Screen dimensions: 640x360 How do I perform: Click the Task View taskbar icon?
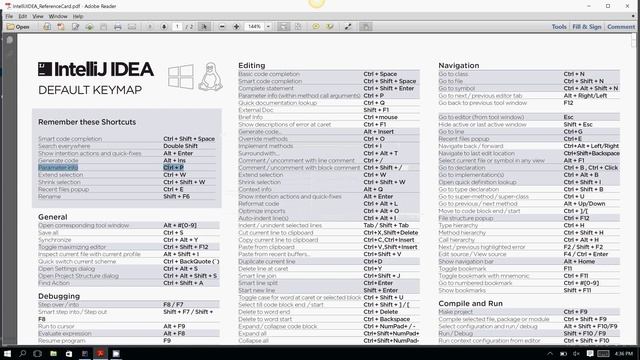pos(38,353)
